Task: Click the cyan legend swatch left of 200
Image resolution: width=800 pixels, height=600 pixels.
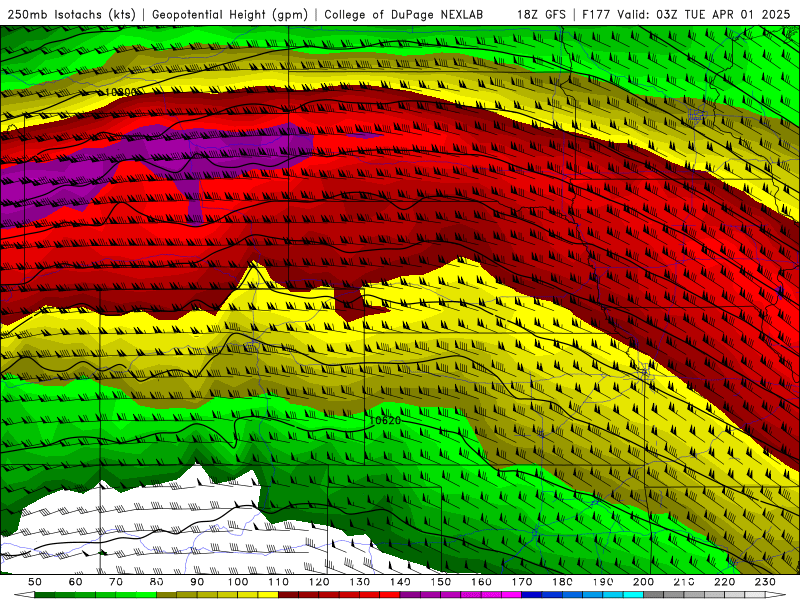Action: pos(633,595)
